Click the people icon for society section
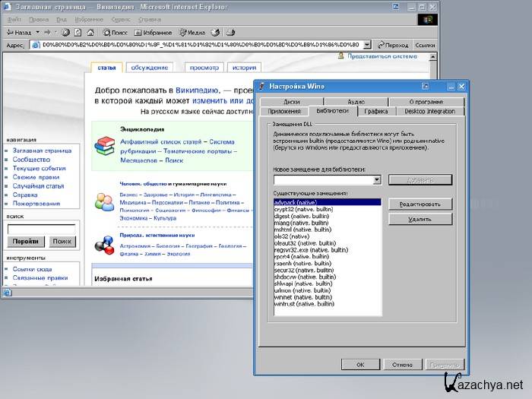This screenshot has height=399, width=532. tap(104, 201)
